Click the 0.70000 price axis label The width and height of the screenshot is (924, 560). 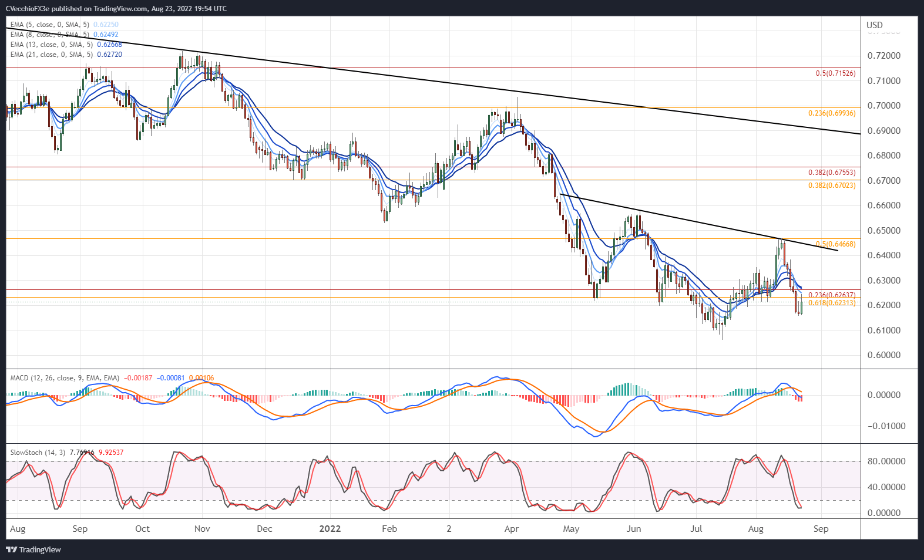884,106
